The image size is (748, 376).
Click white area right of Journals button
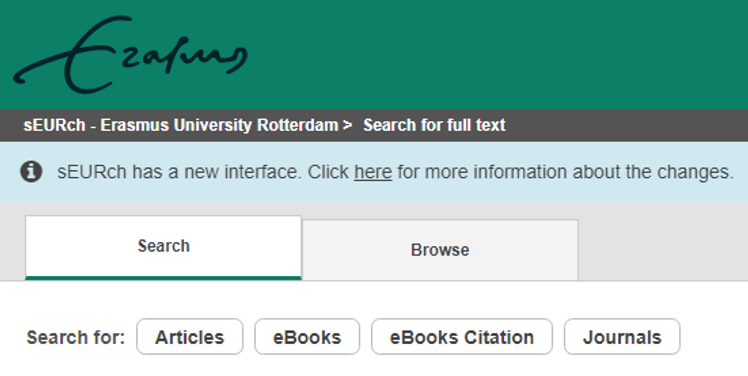pos(714,337)
